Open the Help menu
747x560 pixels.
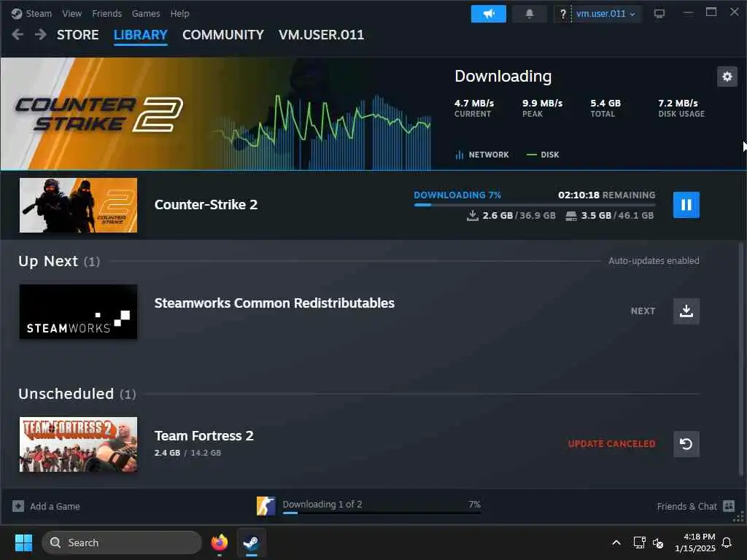pyautogui.click(x=179, y=13)
